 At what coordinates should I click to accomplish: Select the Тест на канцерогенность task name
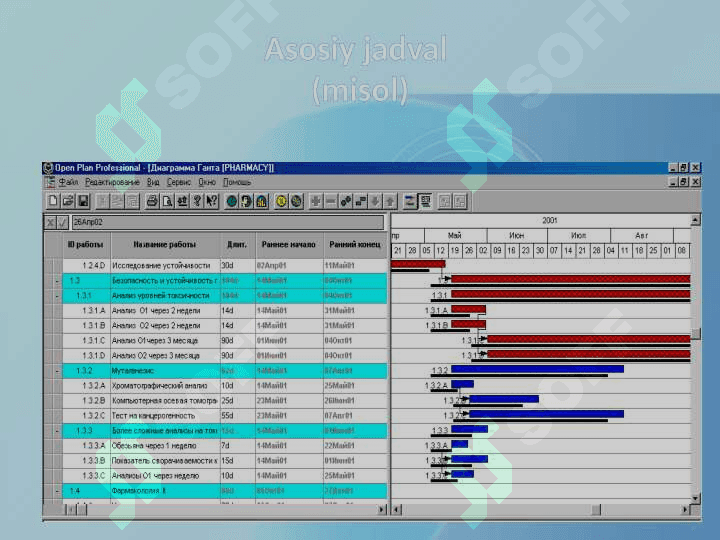pyautogui.click(x=153, y=416)
